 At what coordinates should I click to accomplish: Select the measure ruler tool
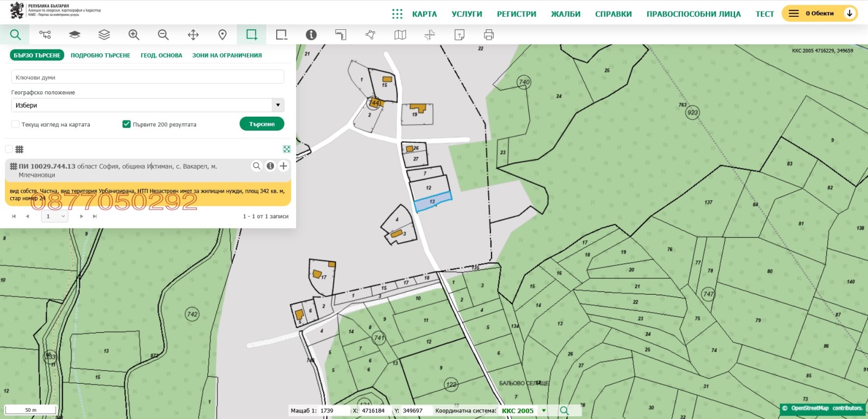point(341,35)
